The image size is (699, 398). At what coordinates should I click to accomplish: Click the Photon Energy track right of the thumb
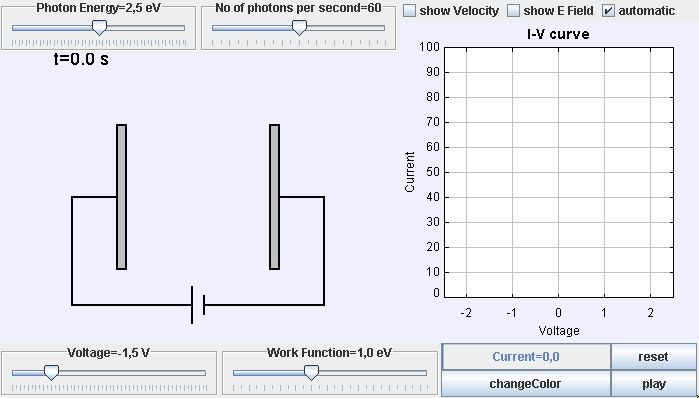tap(146, 28)
